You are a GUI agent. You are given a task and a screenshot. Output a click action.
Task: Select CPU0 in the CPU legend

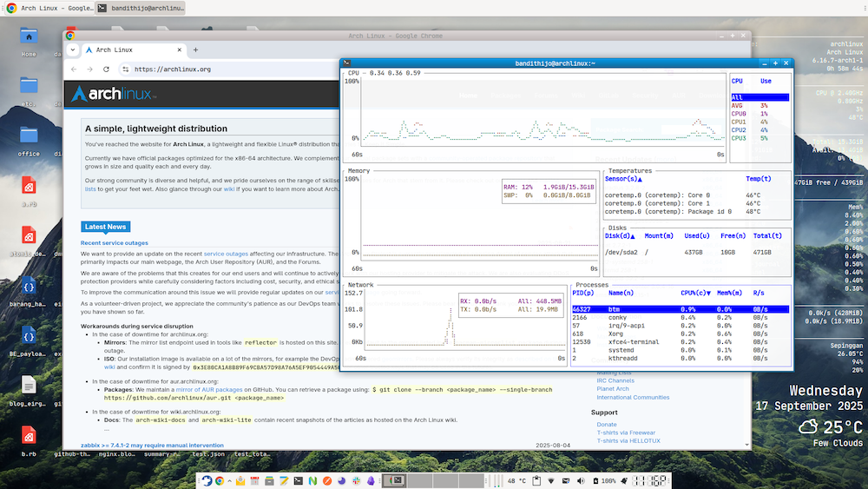(739, 114)
